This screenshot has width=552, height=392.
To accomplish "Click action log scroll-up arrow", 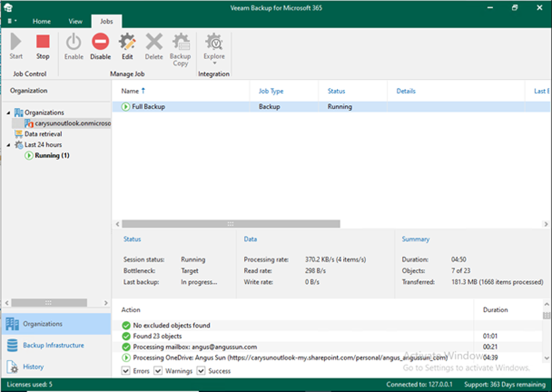I will point(546,304).
